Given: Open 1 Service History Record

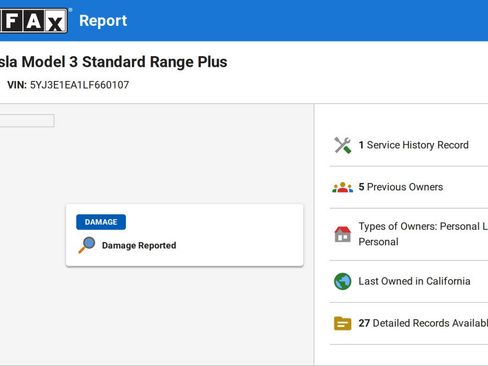Looking at the screenshot, I should [x=414, y=145].
